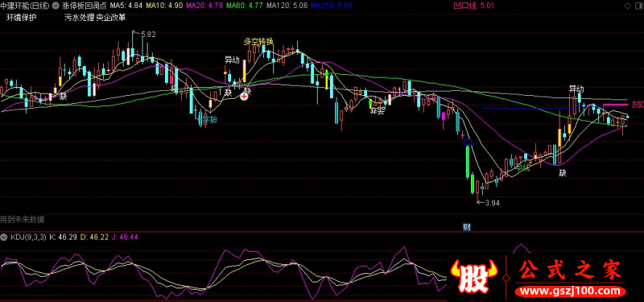644x302 pixels.
Task: Click the blue 财 marker icon
Action: [x=467, y=227]
